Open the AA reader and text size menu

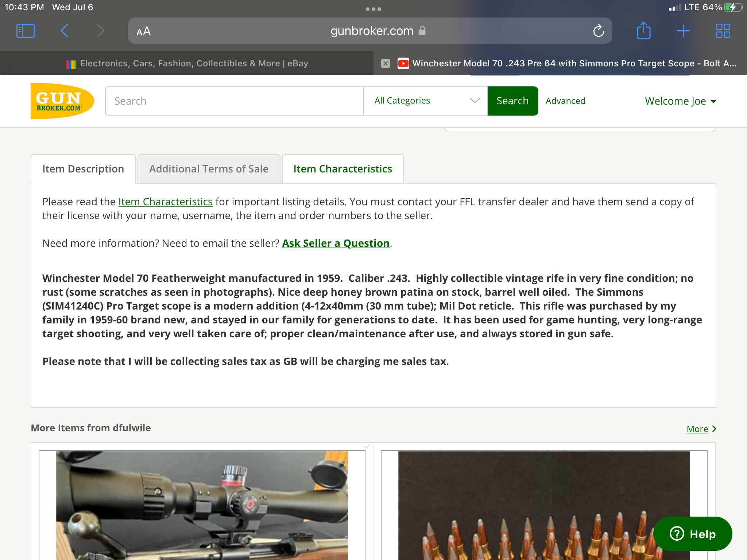[143, 31]
